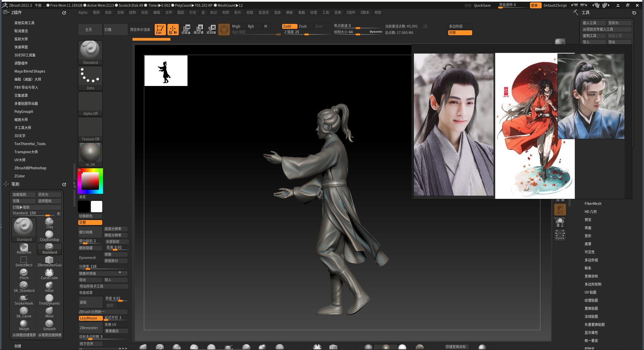Screen dimensions: 644x350
Task: Click the color picker gradient square
Action: (x=90, y=181)
